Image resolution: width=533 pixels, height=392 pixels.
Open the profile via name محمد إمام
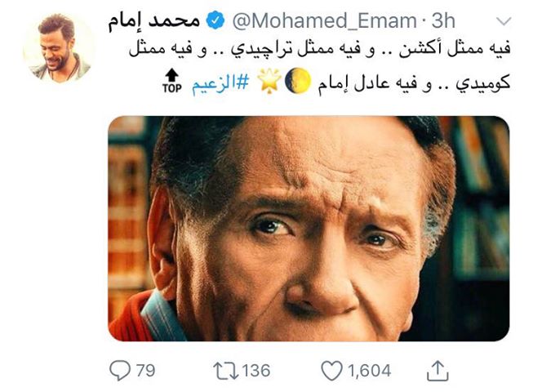pyautogui.click(x=153, y=20)
